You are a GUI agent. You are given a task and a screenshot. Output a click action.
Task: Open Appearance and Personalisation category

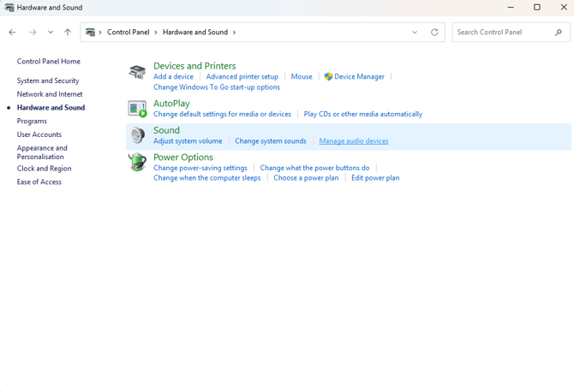pos(42,152)
